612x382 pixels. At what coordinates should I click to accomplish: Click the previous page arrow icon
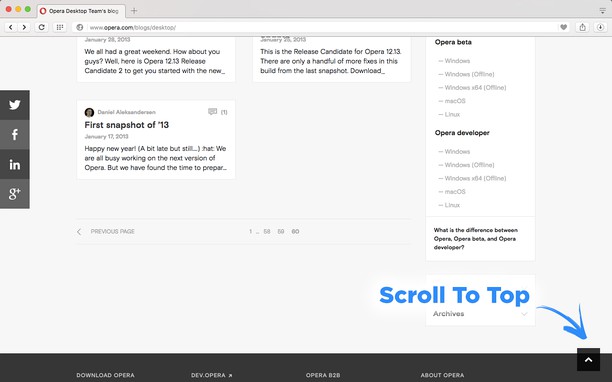coord(79,232)
